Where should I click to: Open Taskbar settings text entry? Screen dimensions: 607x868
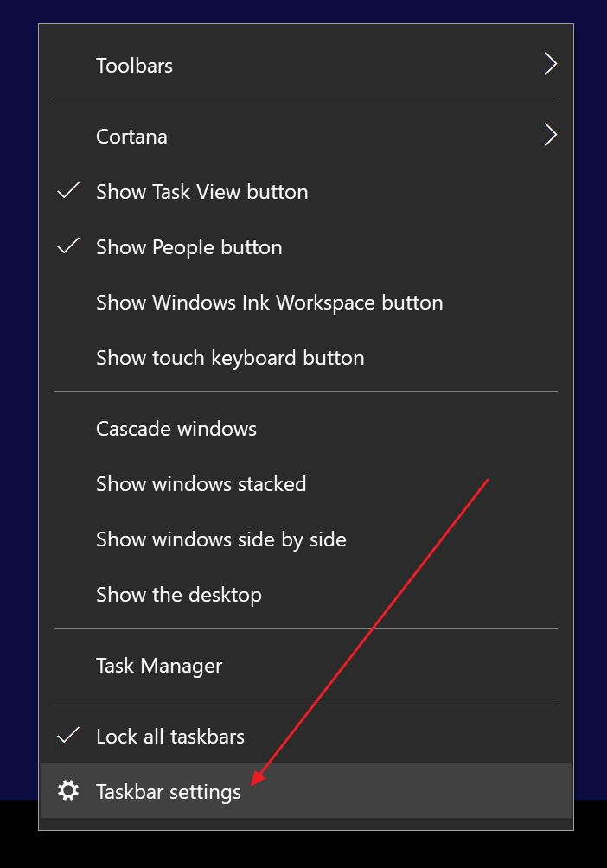point(169,791)
